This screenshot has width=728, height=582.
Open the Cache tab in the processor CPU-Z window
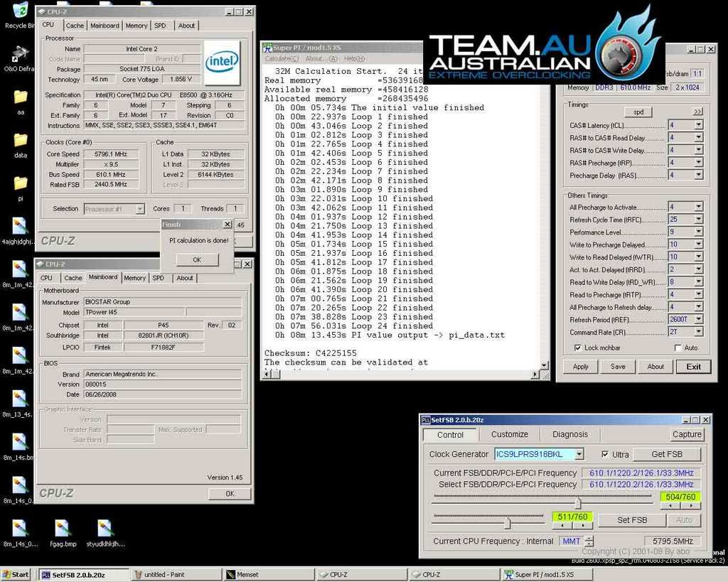click(x=75, y=26)
